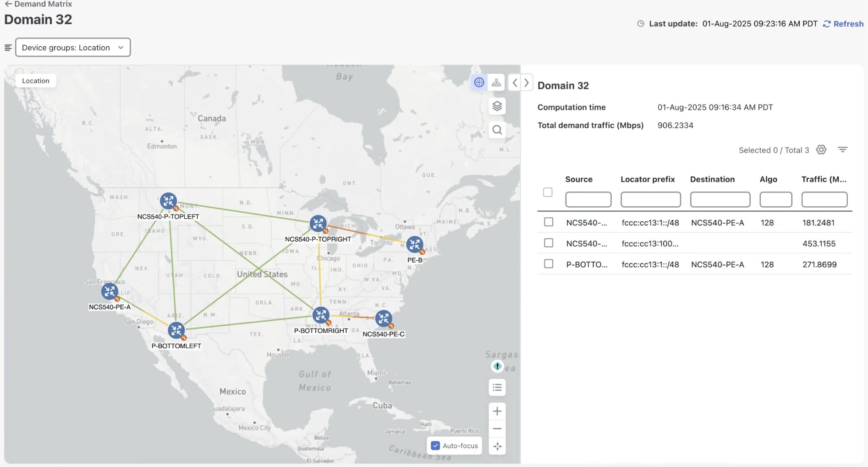Collapse the side panel with left chevron
Screen dimensions: 868x467
click(x=515, y=83)
